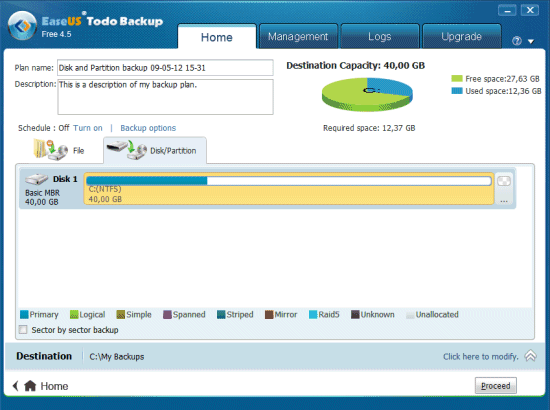Click the C: partition usage bar
This screenshot has height=410, width=550.
(289, 181)
